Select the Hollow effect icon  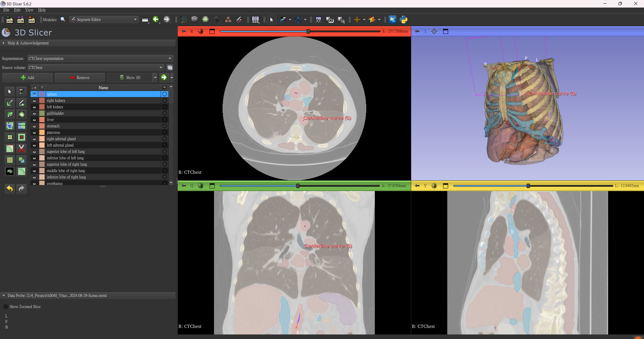point(21,137)
